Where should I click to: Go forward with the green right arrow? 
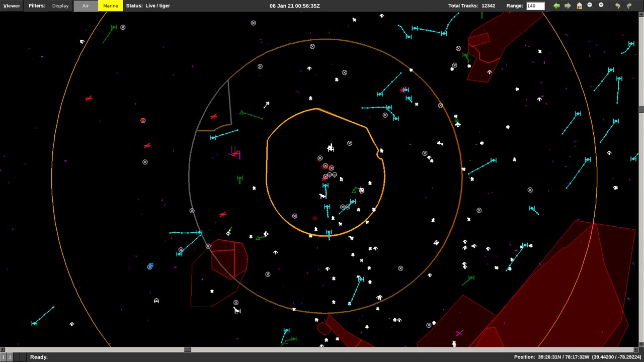pos(568,6)
